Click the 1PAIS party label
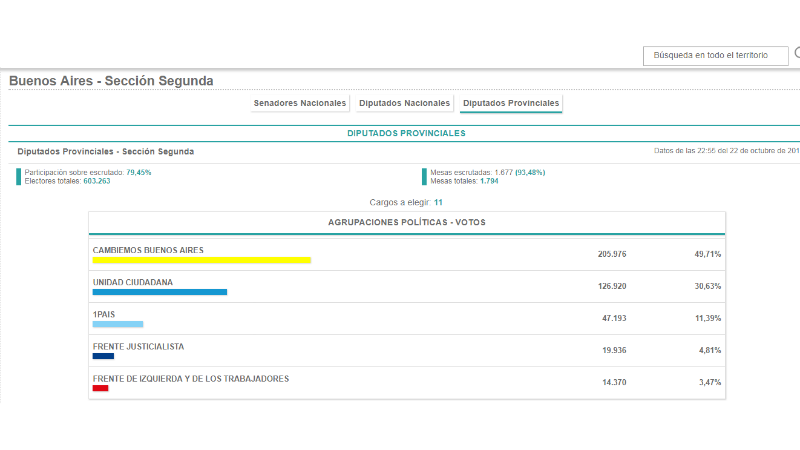Viewport: 800px width, 450px height. click(104, 314)
